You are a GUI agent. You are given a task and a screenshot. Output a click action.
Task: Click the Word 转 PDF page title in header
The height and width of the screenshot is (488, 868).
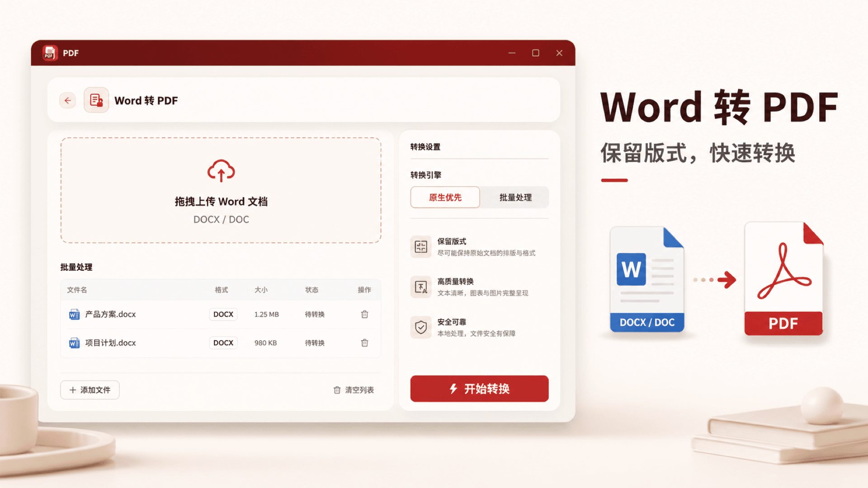(146, 100)
